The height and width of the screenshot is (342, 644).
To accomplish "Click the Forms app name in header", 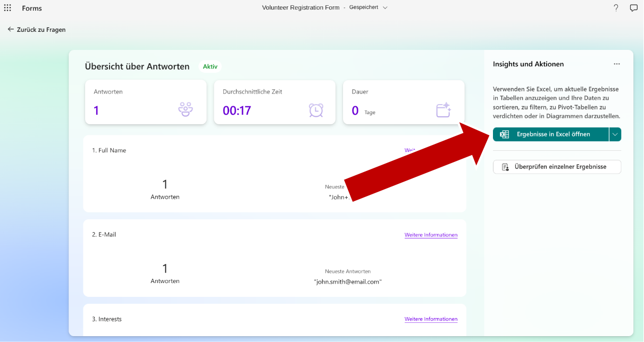I will (32, 8).
